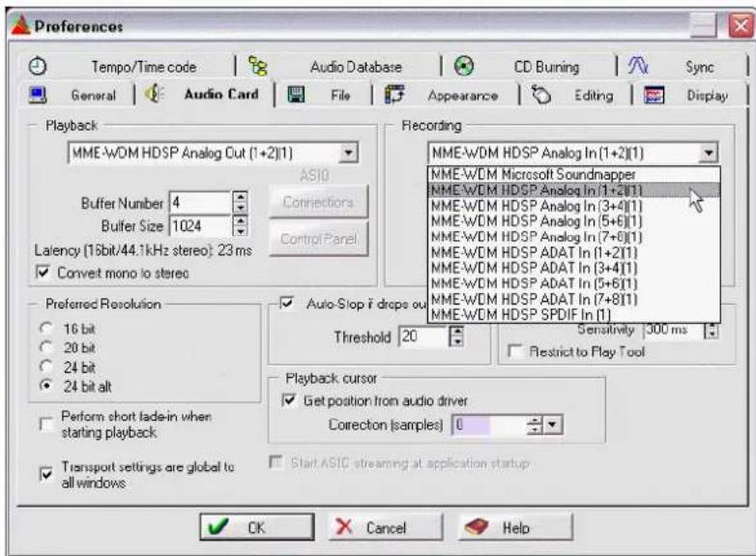The image size is (756, 556).
Task: Choose MME-WDM Microsoft Soundmapper
Action: coord(573,174)
